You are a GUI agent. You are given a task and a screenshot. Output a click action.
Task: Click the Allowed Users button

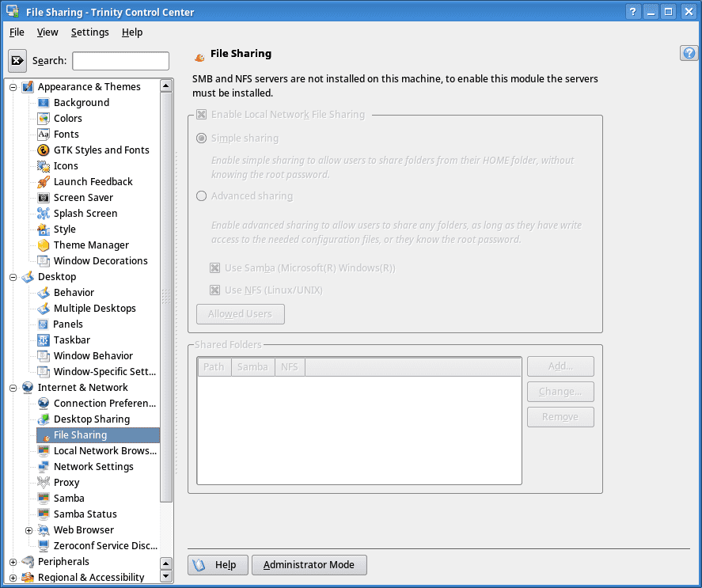click(241, 314)
